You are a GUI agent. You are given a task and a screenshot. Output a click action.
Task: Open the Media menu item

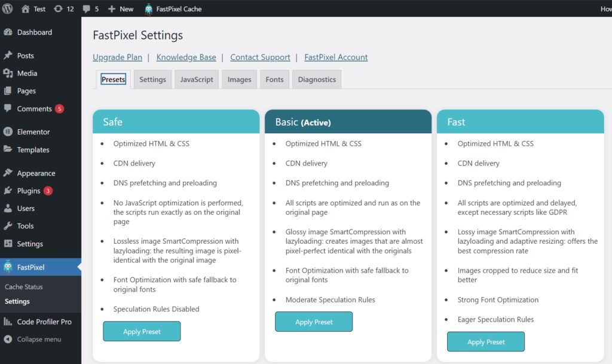pos(41,73)
